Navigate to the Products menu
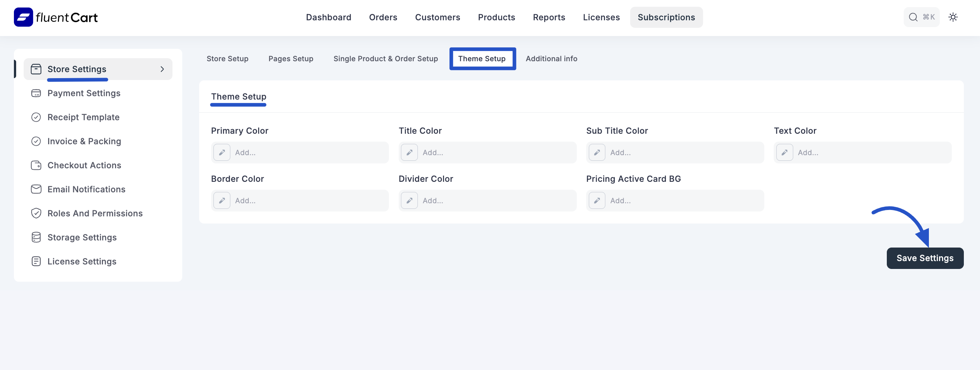 (x=496, y=17)
